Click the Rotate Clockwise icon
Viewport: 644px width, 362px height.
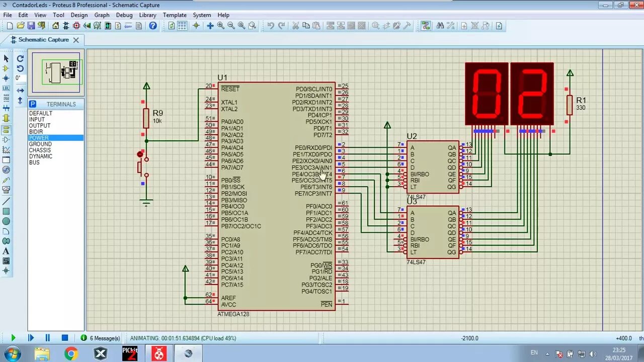click(20, 58)
